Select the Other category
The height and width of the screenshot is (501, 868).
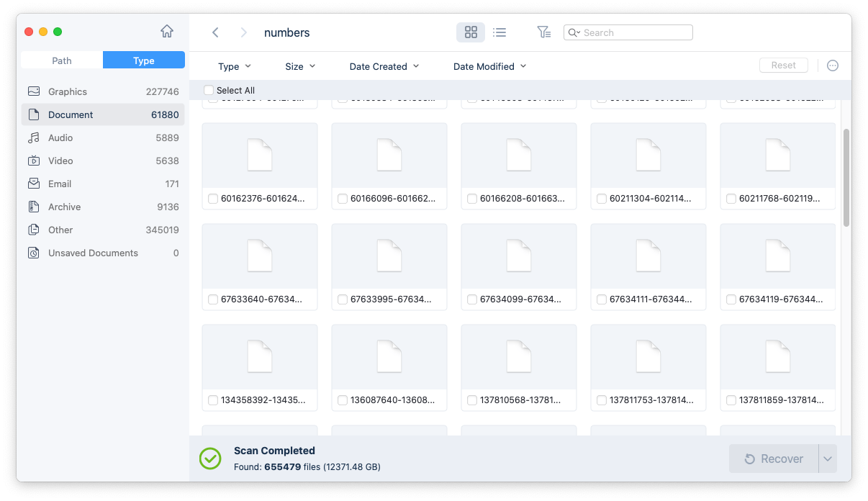point(103,230)
